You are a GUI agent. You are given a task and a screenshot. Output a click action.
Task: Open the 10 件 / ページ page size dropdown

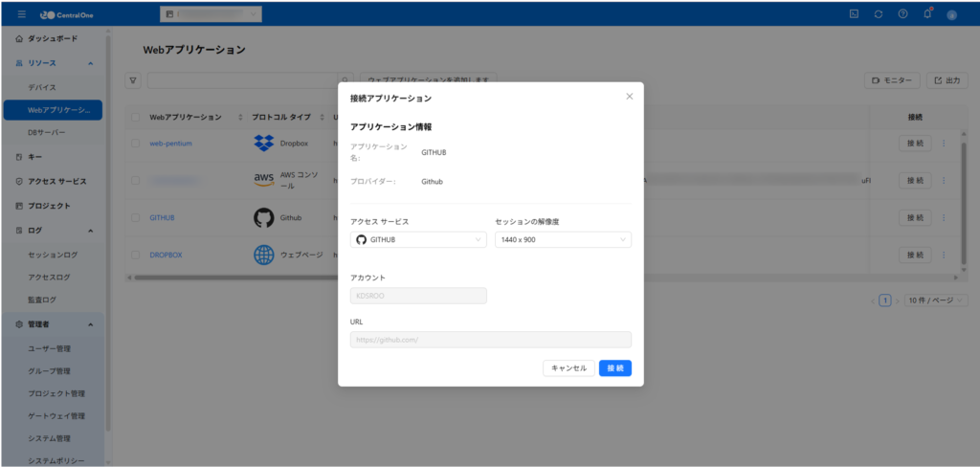tap(936, 300)
